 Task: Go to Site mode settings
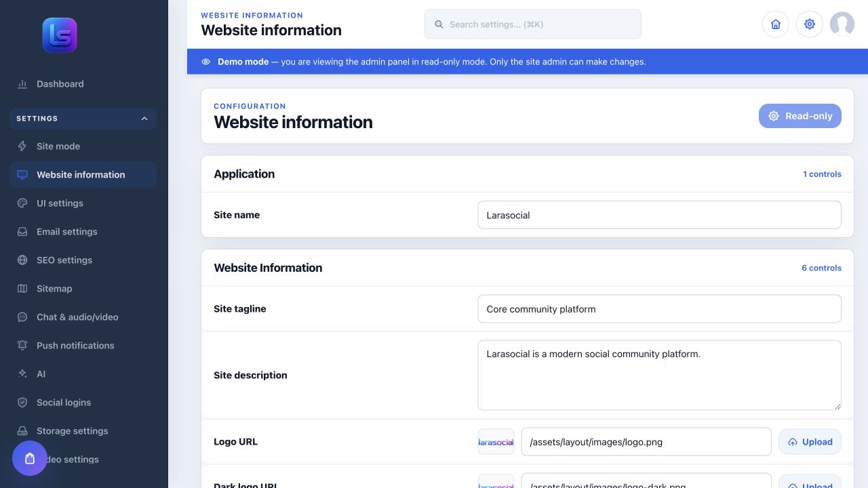coord(83,146)
